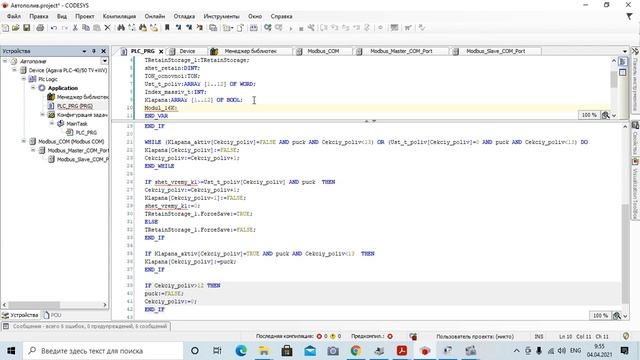This screenshot has height=360, width=640.
Task: Click the Microsoft Edge taskbar icon
Action: pyautogui.click(x=241, y=351)
